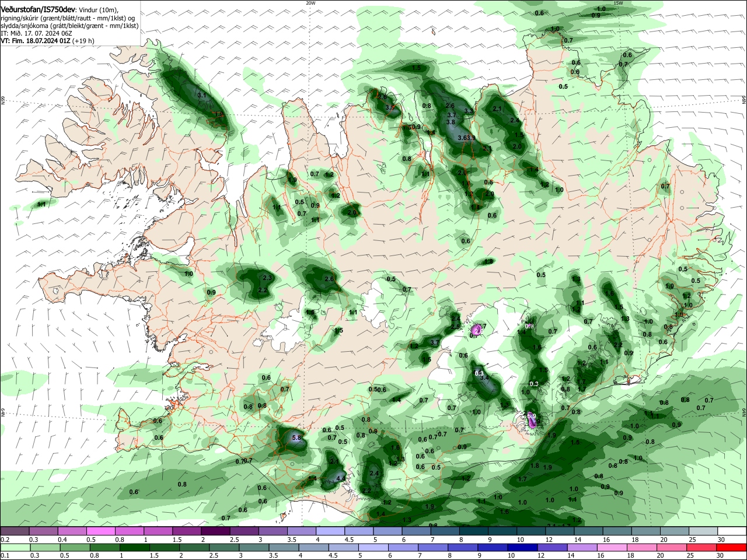Image resolution: width=747 pixels, height=560 pixels.
Task: Click the purple snow patch on the southern glacier
Action: pos(532,419)
